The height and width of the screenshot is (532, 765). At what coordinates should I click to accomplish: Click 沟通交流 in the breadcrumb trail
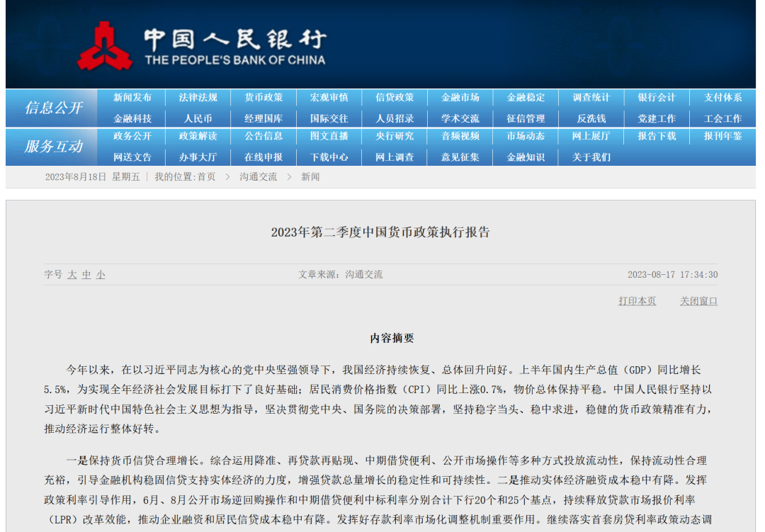(258, 176)
